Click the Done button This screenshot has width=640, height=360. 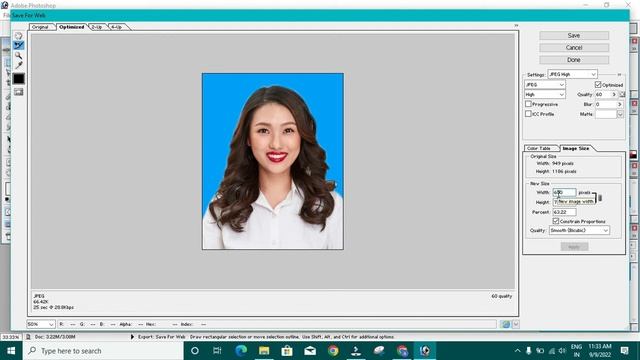[574, 60]
